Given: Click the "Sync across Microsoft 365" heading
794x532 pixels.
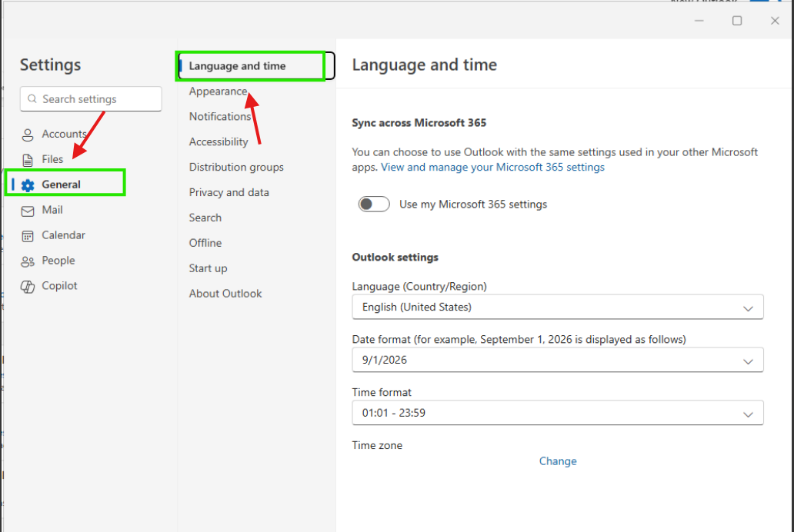Looking at the screenshot, I should pos(419,122).
